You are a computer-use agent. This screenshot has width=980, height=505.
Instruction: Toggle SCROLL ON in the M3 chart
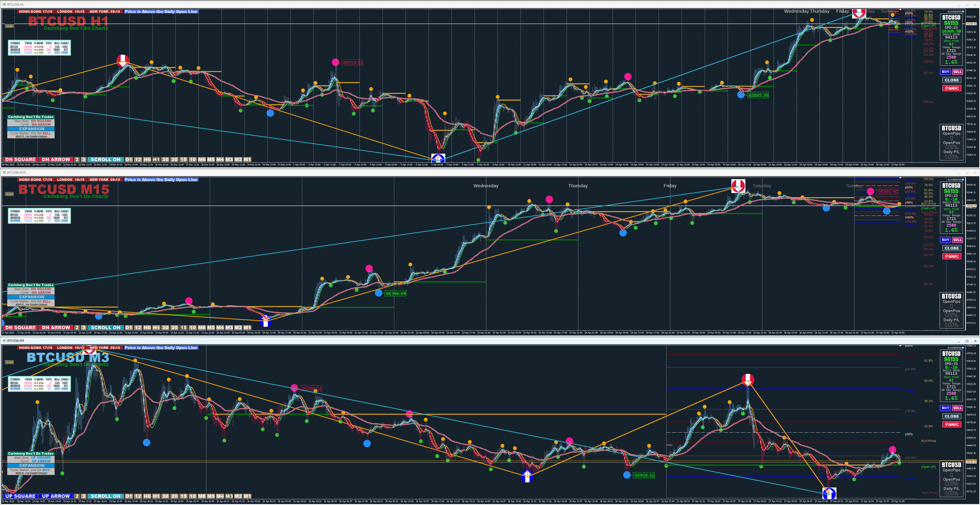[x=105, y=496]
